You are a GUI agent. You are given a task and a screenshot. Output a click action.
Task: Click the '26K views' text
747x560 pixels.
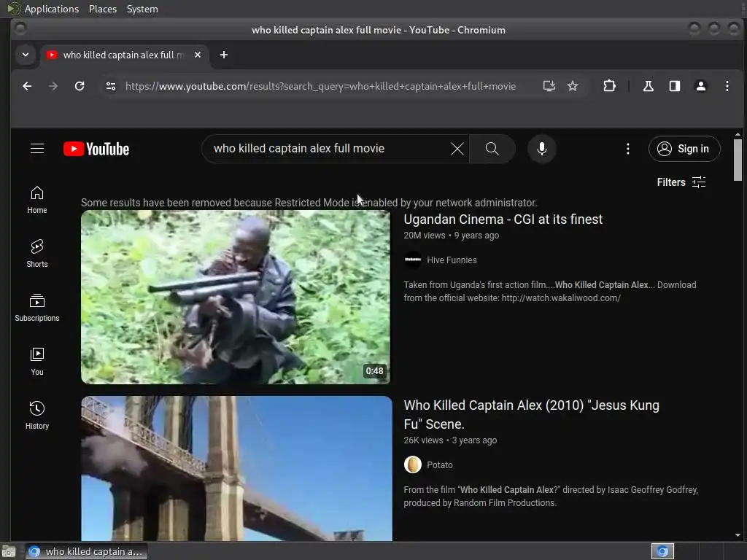click(423, 440)
